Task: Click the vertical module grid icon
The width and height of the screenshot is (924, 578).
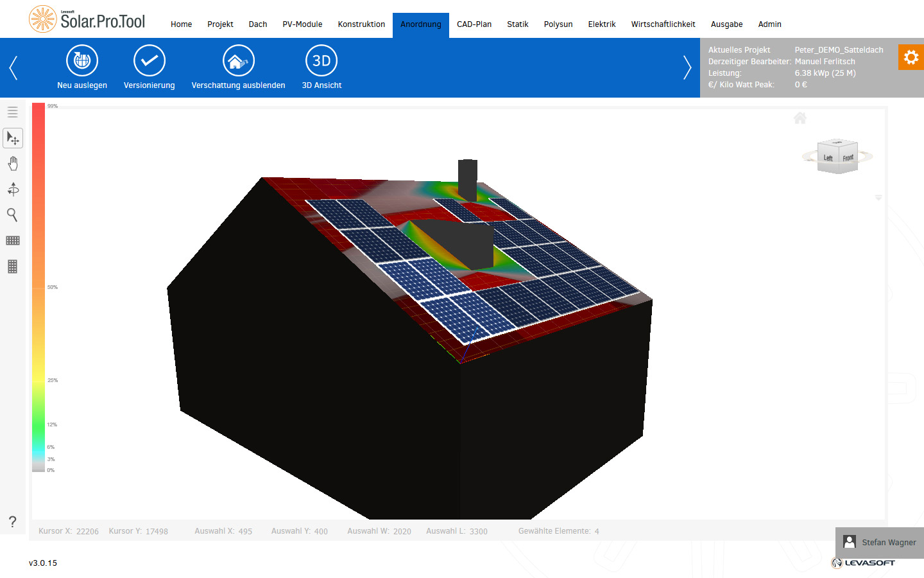Action: (13, 267)
